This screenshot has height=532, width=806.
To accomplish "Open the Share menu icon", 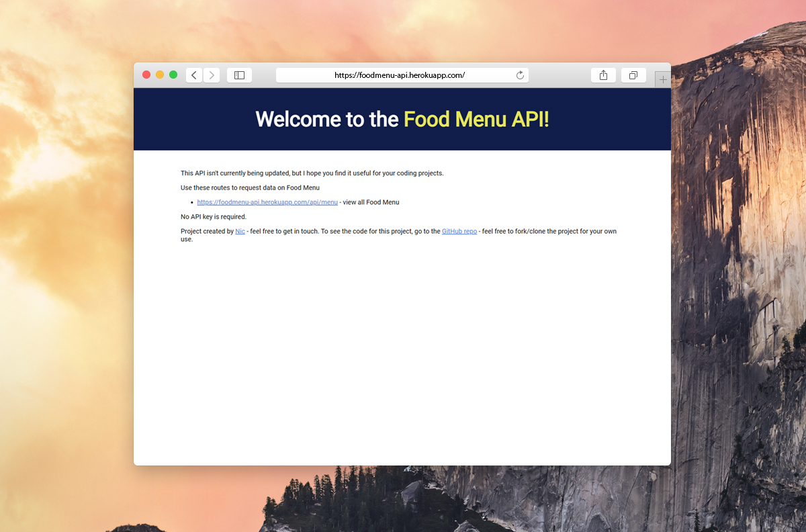I will click(603, 75).
